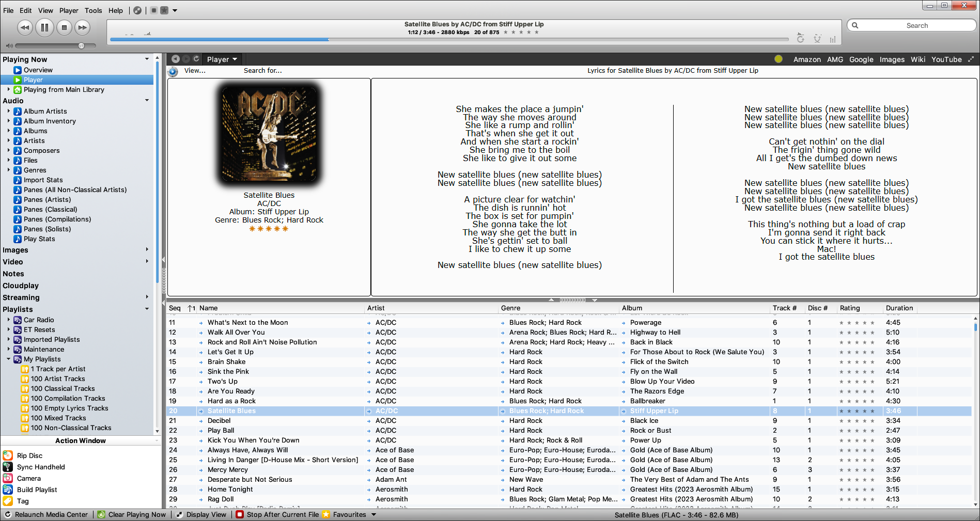Click the refresh icon in Player header

[x=196, y=59]
